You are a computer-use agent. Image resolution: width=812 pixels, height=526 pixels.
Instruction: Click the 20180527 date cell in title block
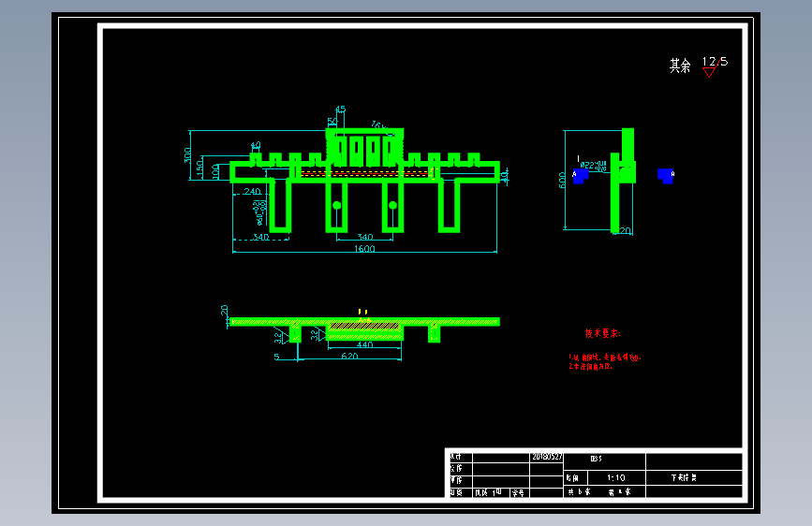tap(547, 457)
